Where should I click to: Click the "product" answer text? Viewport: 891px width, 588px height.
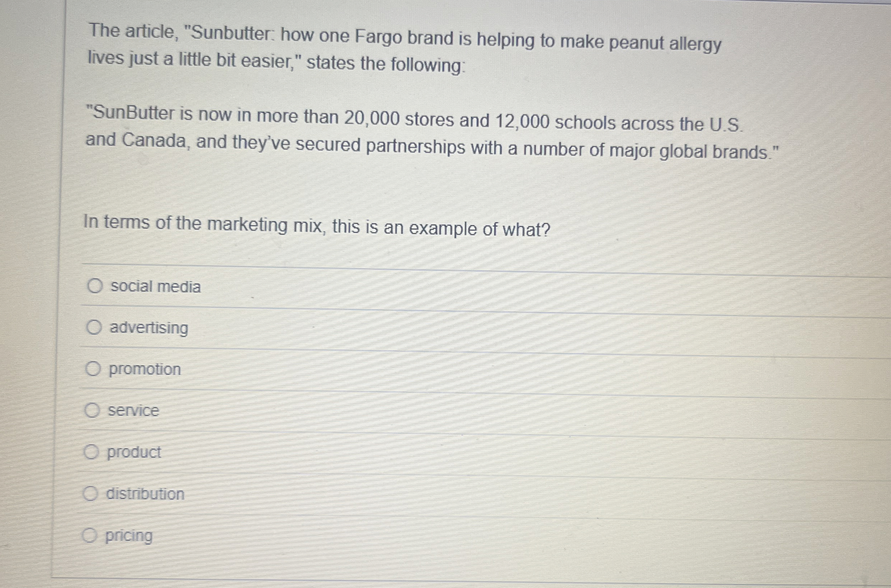coord(134,453)
